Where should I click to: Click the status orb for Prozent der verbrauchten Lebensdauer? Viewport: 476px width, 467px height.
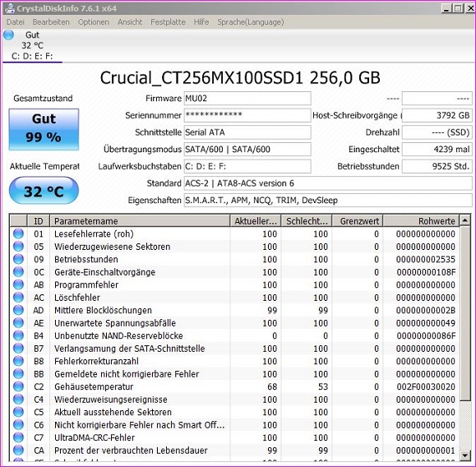(x=18, y=451)
